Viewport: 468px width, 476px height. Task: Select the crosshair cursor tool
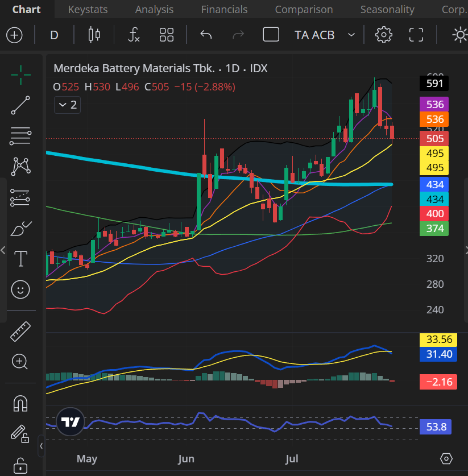[20, 74]
